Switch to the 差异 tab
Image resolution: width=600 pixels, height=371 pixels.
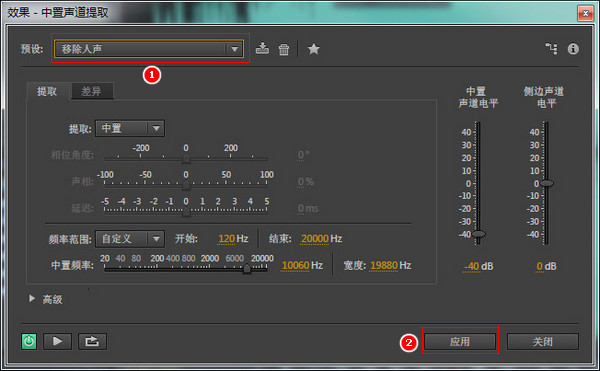click(x=91, y=91)
